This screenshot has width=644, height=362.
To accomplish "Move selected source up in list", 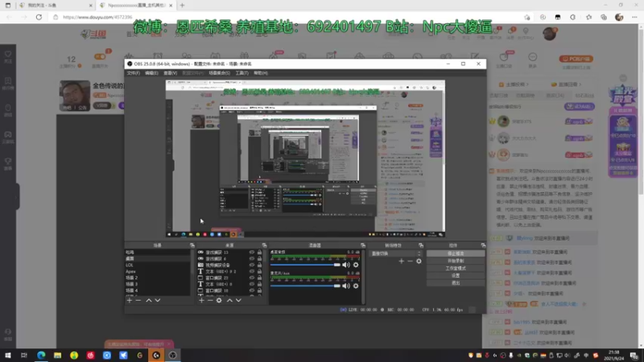I will pos(229,300).
